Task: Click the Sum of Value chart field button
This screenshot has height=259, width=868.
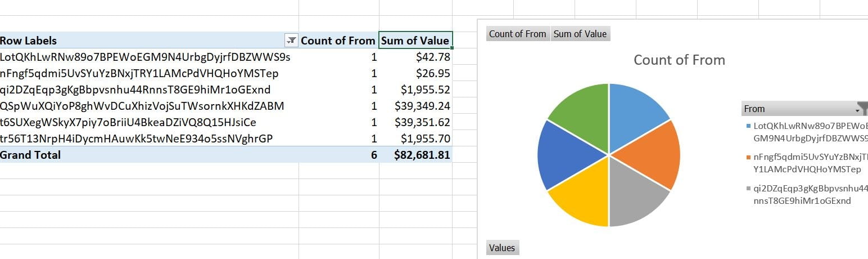Action: point(580,34)
